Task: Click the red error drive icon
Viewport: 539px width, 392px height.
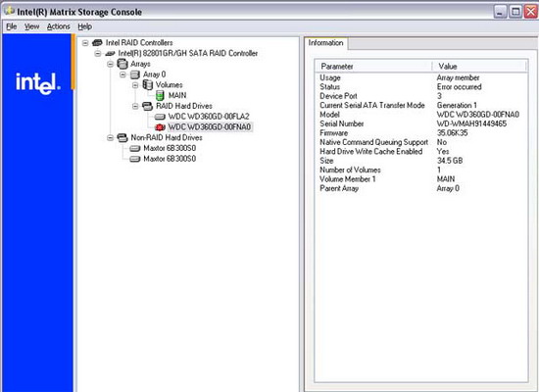Action: [x=160, y=127]
